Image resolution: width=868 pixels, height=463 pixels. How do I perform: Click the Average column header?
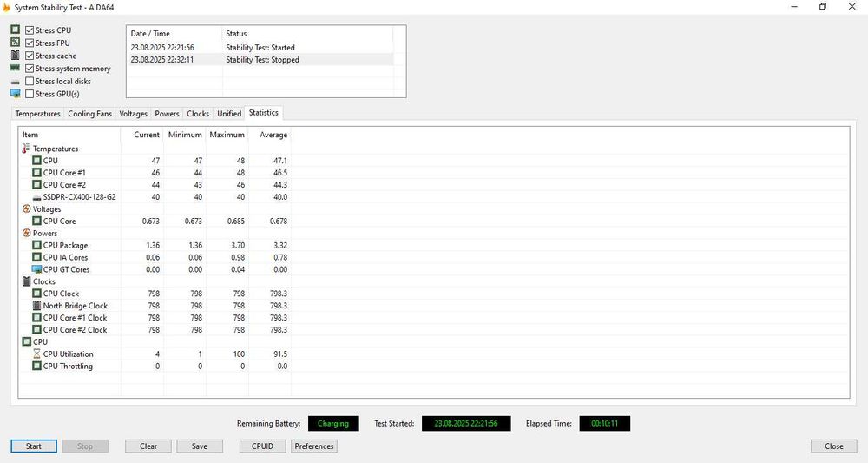270,135
